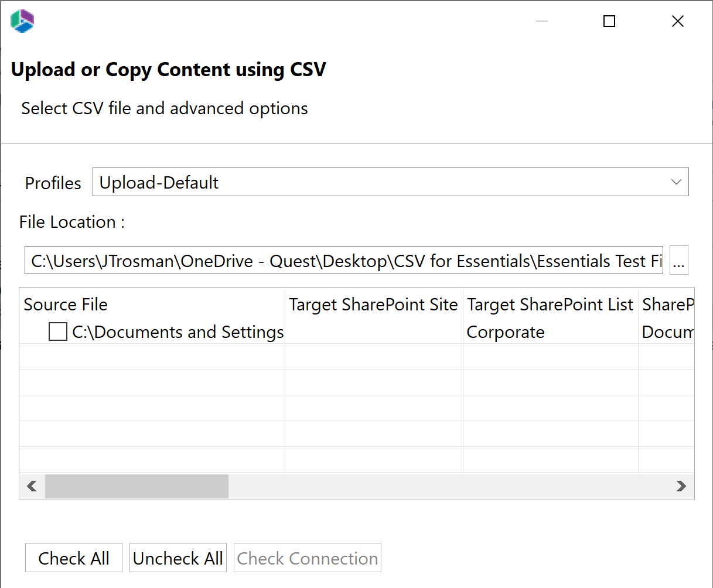Click the horizontal scrollbar thumb
Screen dimensions: 713x588
coord(137,486)
